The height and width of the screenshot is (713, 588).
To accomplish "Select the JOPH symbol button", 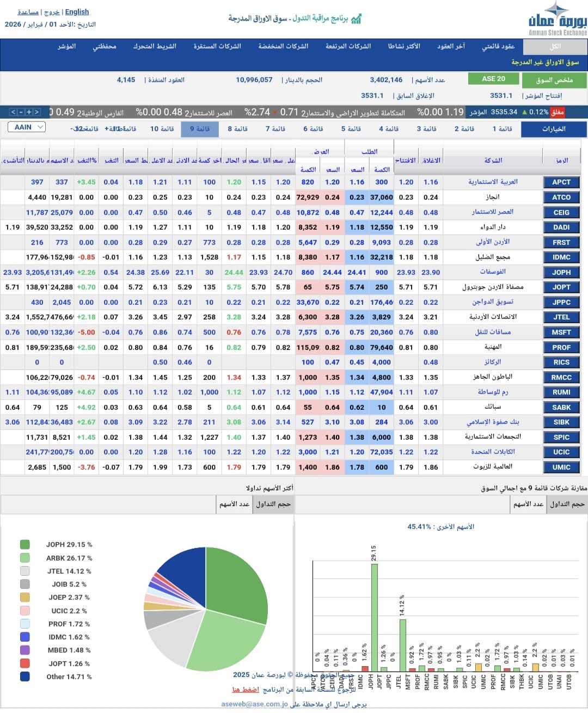I will [x=561, y=272].
